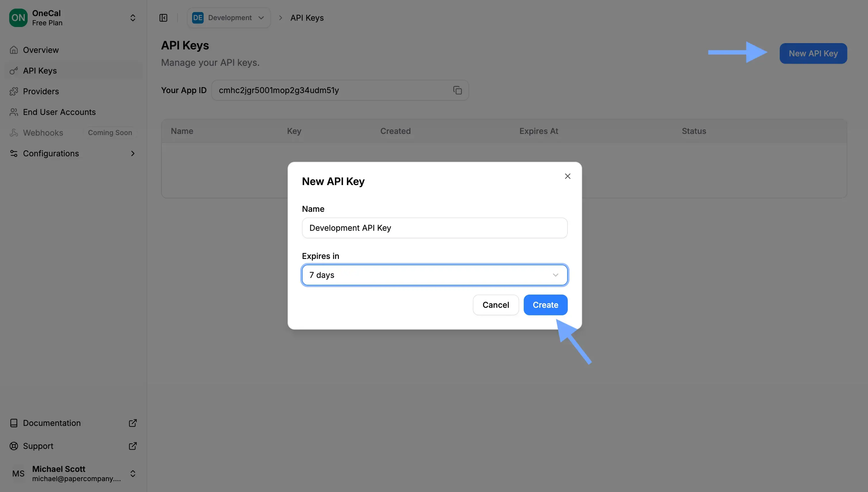Switch to API Keys via the breadcrumb
Screen dimensions: 868x492
click(x=306, y=18)
